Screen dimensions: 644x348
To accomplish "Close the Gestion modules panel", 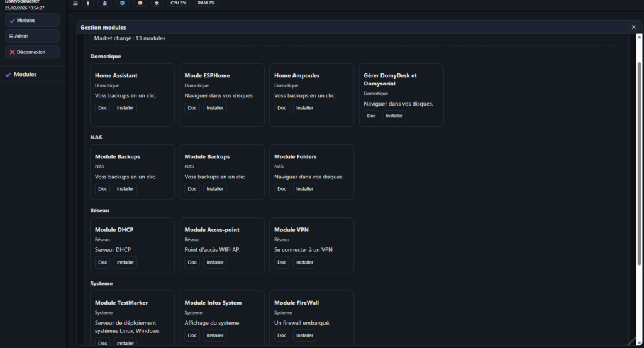I will (633, 28).
